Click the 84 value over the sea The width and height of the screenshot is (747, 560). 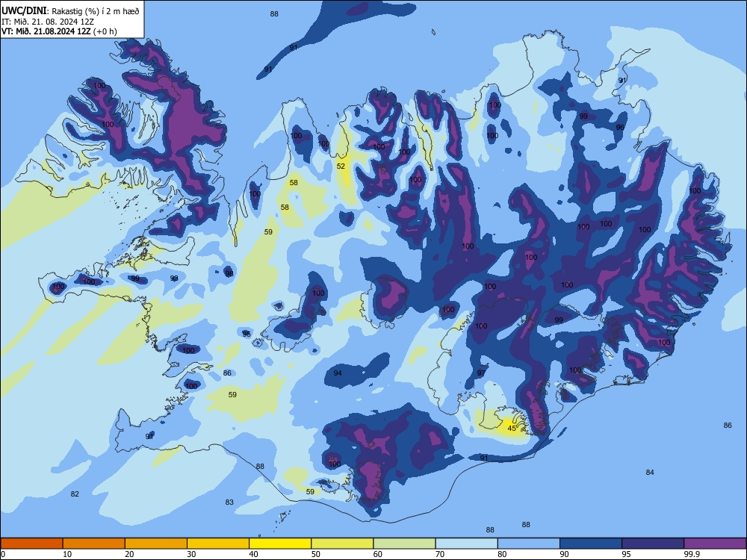click(x=650, y=473)
